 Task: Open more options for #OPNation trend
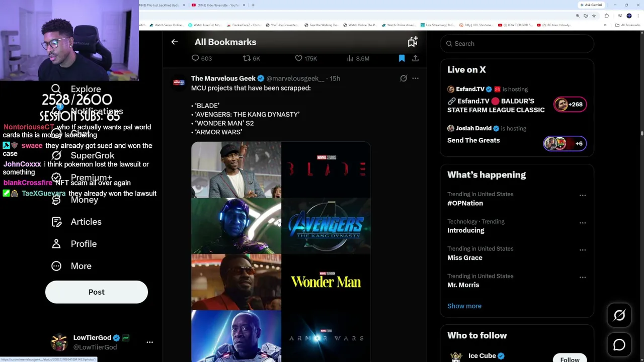[583, 196]
